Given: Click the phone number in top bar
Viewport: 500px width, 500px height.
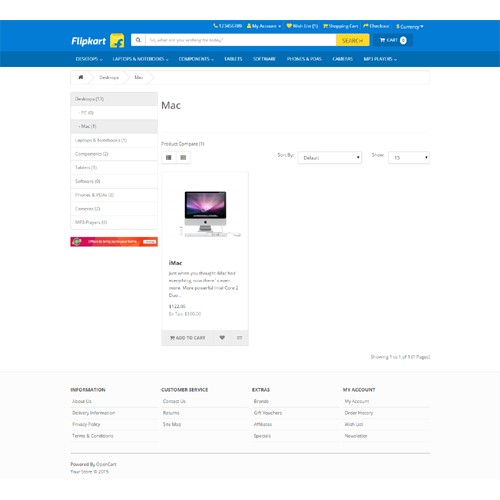Looking at the screenshot, I should click(228, 26).
